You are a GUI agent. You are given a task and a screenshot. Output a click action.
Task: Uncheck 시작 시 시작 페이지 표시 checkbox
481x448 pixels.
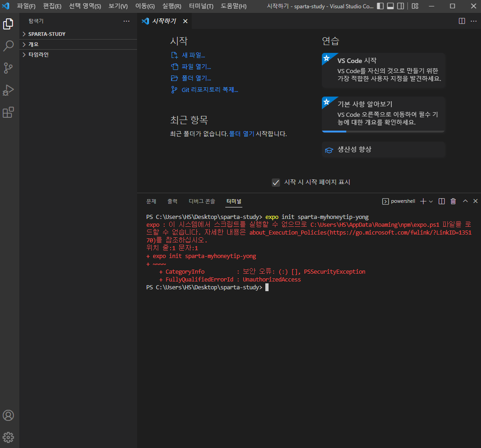[x=276, y=183]
